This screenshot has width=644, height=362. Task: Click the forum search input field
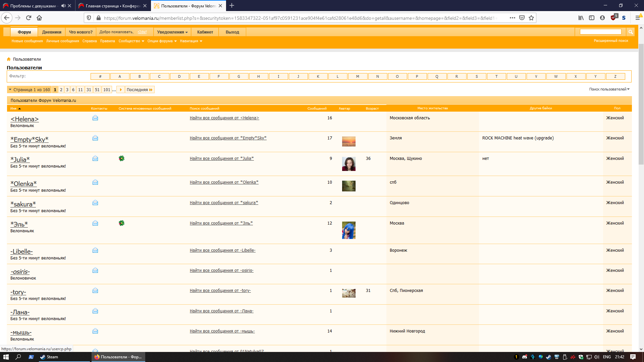(x=600, y=32)
